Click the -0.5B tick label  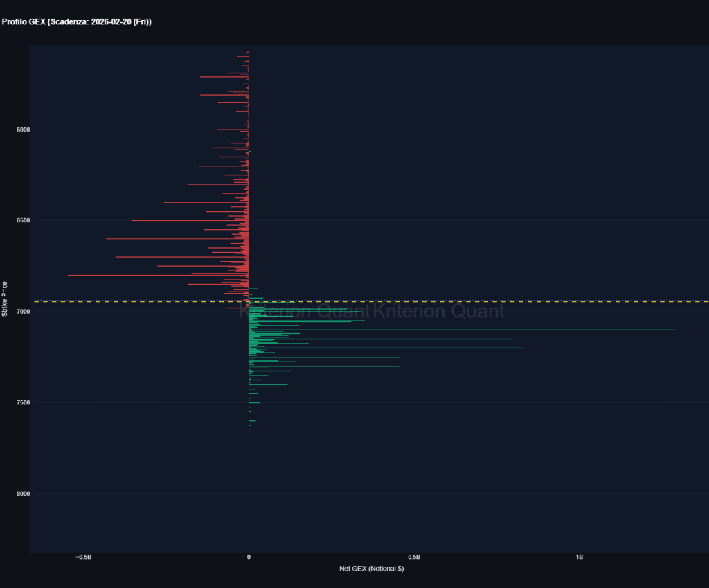(x=83, y=556)
